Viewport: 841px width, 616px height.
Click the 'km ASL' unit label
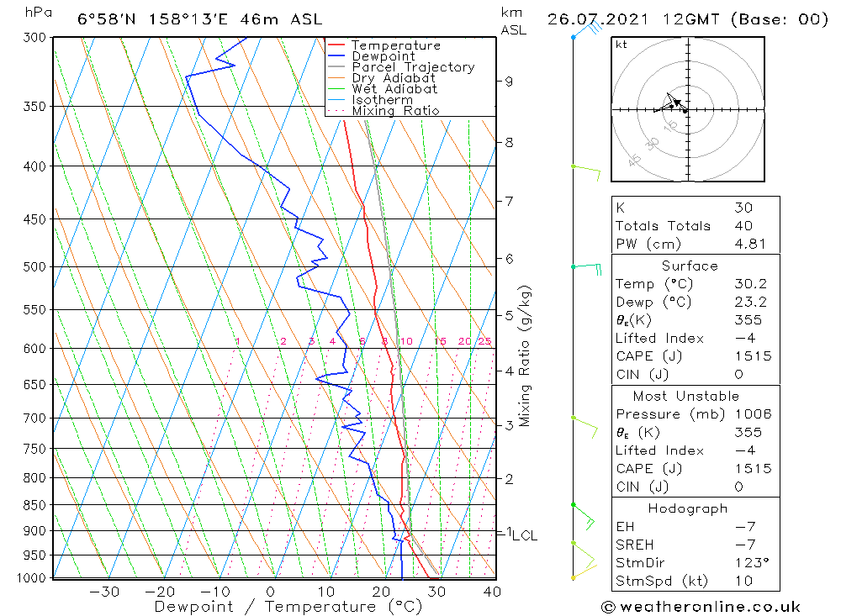coord(513,22)
